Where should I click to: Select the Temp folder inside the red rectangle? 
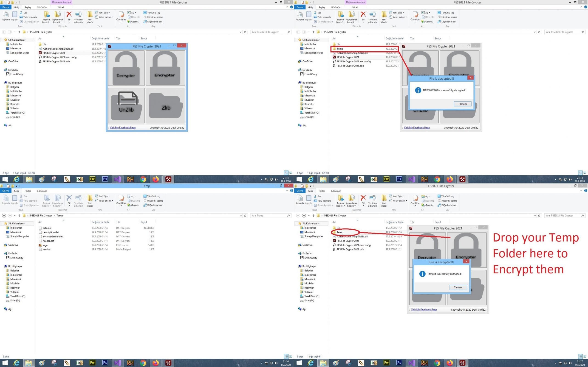tap(340, 49)
